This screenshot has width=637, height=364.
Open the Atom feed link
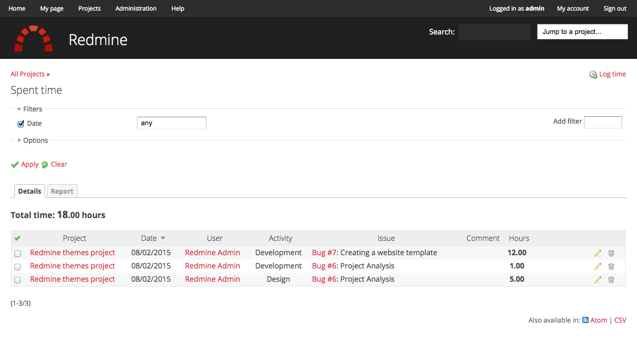point(599,320)
